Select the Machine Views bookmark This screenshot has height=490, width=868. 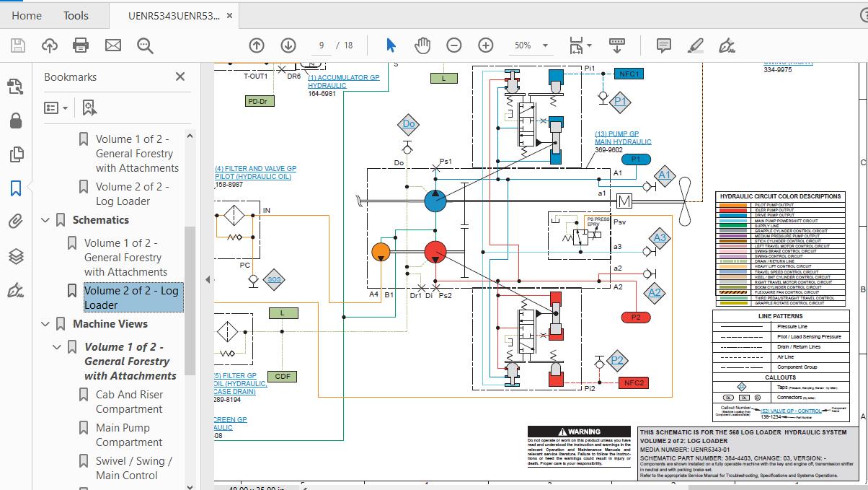coord(110,324)
